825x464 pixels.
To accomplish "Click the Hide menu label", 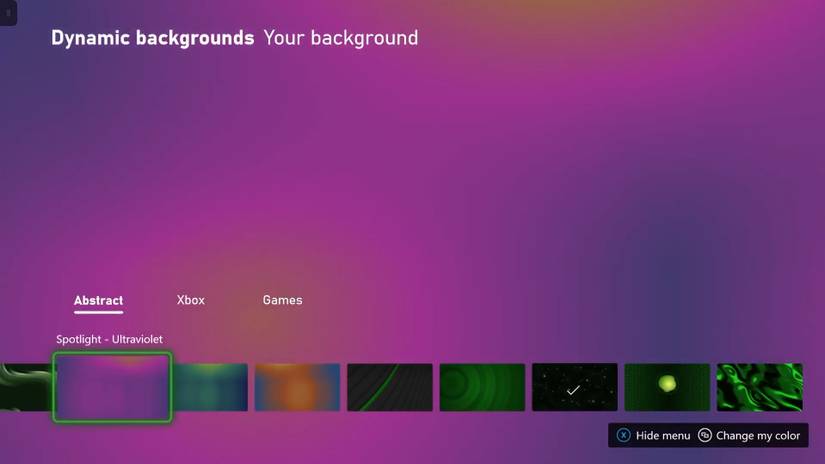I will [x=663, y=436].
